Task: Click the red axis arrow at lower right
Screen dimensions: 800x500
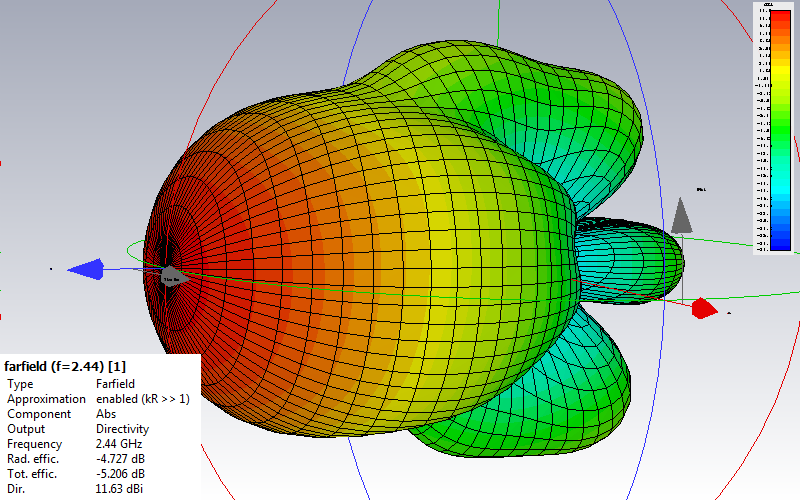Action: pos(703,308)
